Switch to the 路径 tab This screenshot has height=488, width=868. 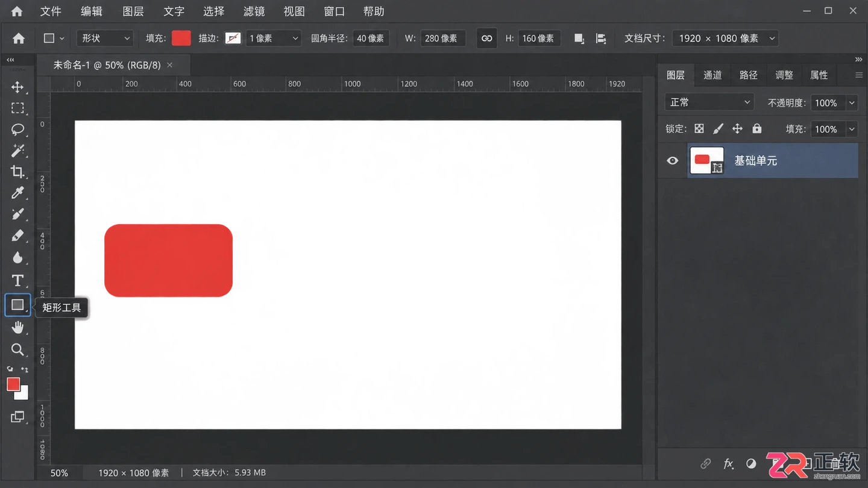click(748, 75)
